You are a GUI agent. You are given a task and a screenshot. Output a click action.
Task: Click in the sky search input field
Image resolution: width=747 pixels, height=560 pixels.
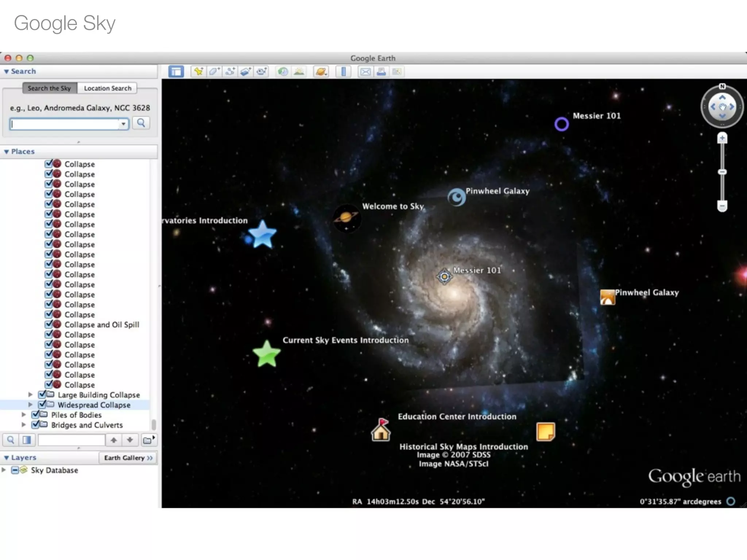(x=65, y=124)
